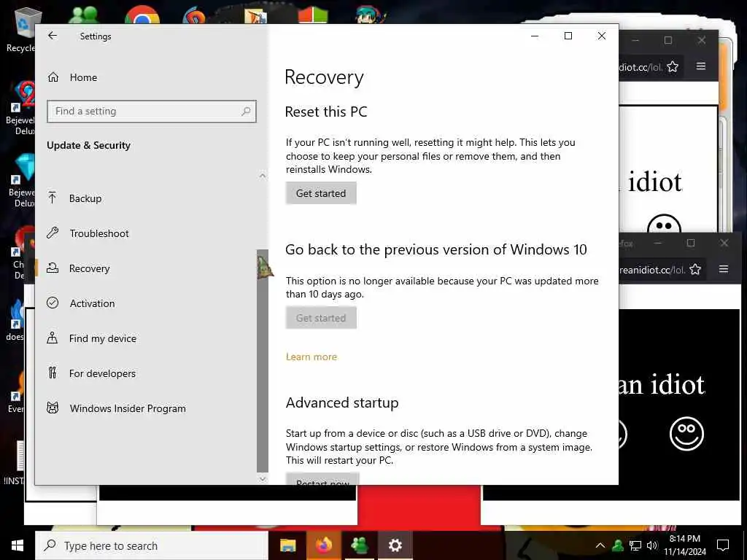Click Restart now under Advanced startup
Image resolution: width=747 pixels, height=560 pixels.
(322, 479)
